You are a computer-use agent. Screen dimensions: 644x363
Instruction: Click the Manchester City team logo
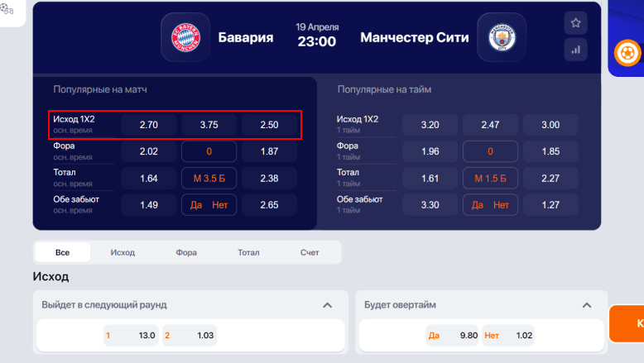tap(502, 37)
